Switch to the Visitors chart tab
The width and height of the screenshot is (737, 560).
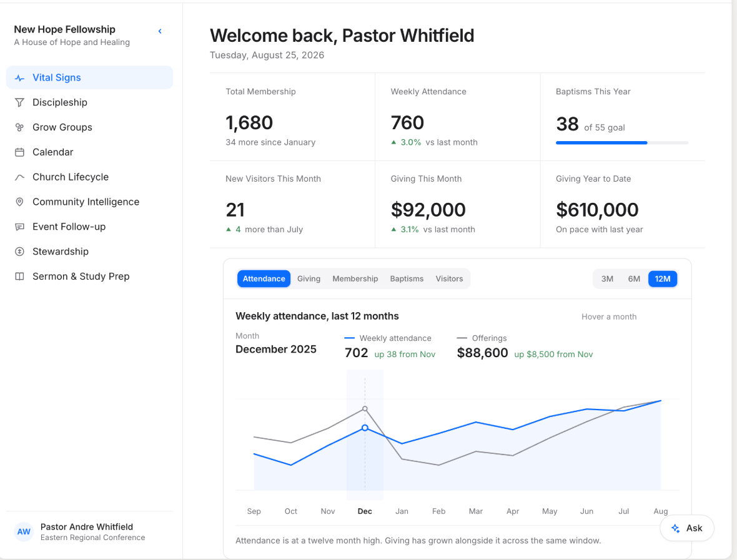pos(449,279)
